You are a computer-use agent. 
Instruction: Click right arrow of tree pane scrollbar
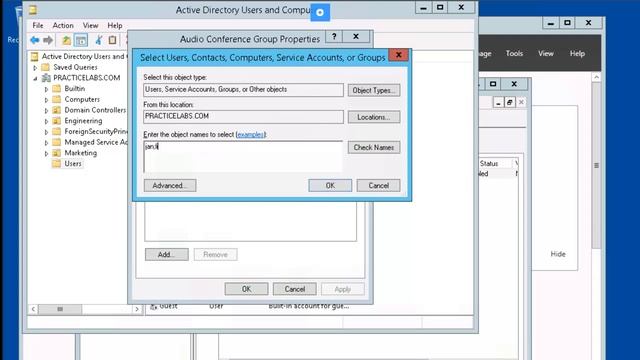(137, 309)
